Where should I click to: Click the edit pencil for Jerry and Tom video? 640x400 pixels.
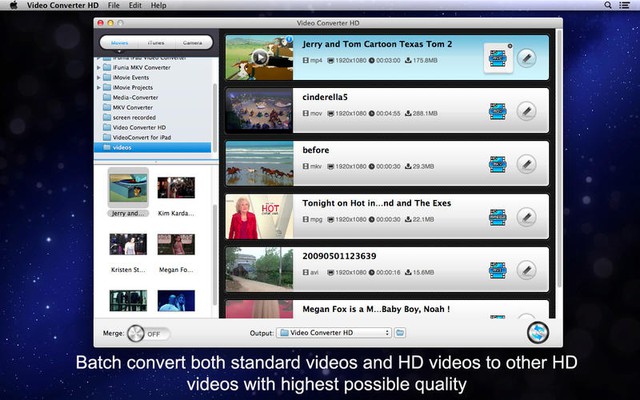coord(526,58)
